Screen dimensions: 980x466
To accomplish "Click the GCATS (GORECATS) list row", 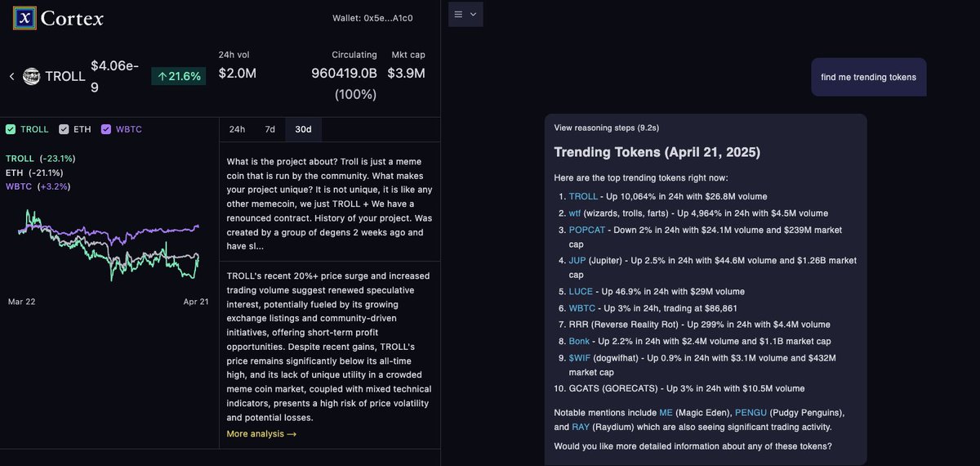I will (686, 388).
